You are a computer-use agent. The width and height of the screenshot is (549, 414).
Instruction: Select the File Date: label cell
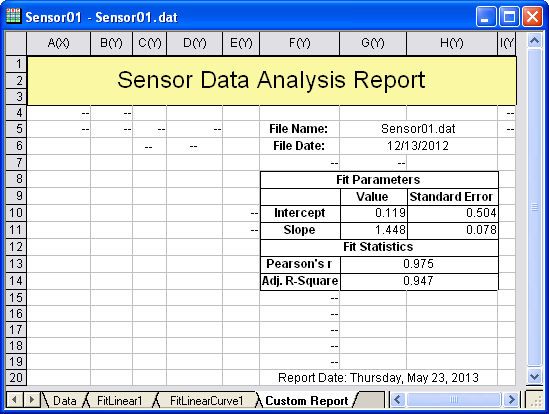tap(299, 146)
